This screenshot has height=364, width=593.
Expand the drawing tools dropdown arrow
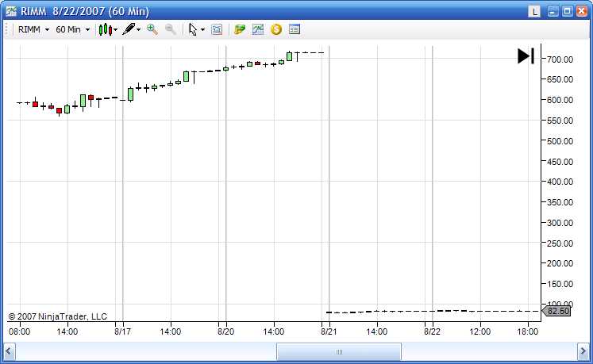(138, 29)
